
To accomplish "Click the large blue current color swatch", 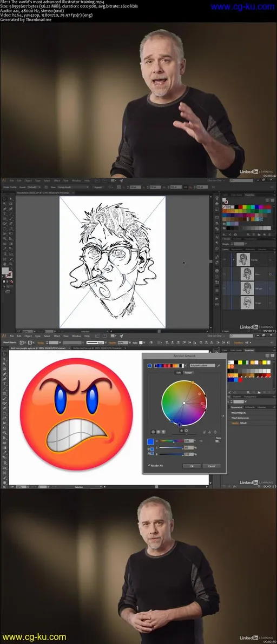I will pos(150,442).
